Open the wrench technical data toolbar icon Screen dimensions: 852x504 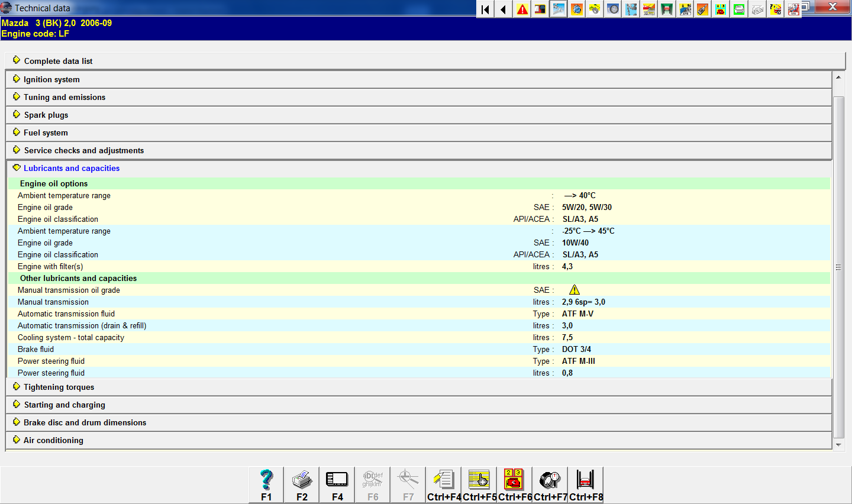(x=558, y=9)
